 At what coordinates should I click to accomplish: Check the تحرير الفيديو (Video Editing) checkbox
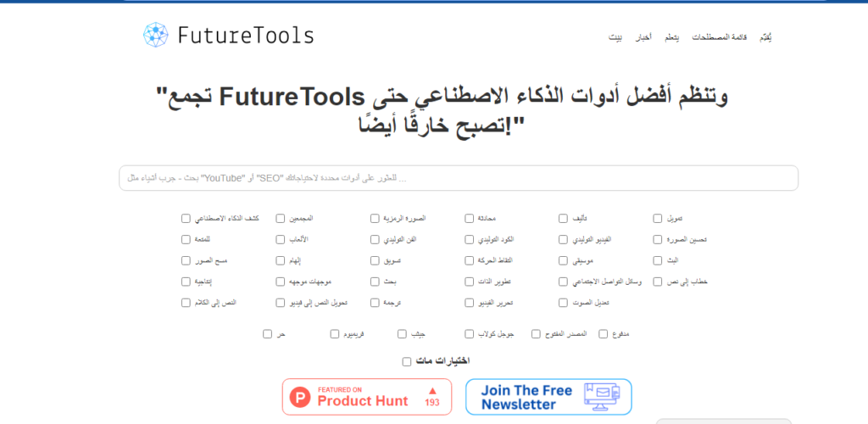470,302
